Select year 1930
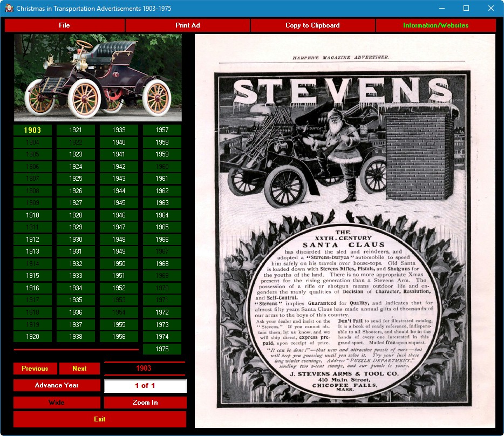The height and width of the screenshot is (436, 504). point(76,240)
